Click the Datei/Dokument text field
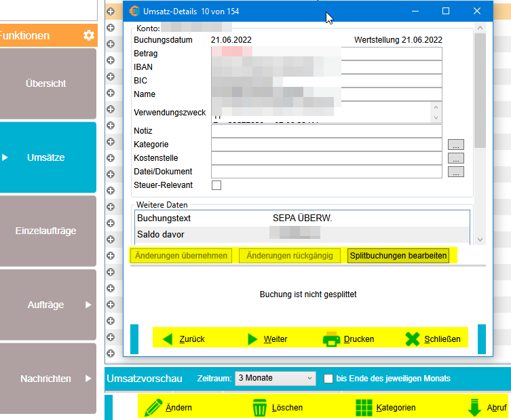Image resolution: width=511 pixels, height=420 pixels. 326,172
